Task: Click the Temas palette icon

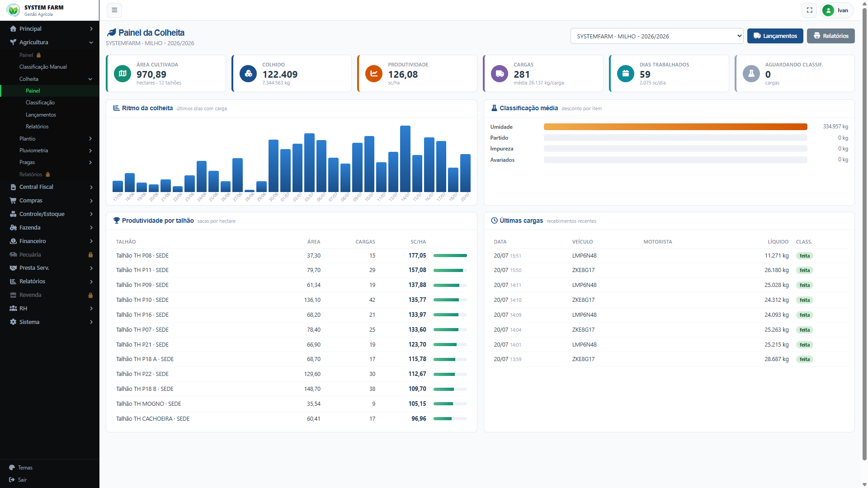Action: coord(12,468)
